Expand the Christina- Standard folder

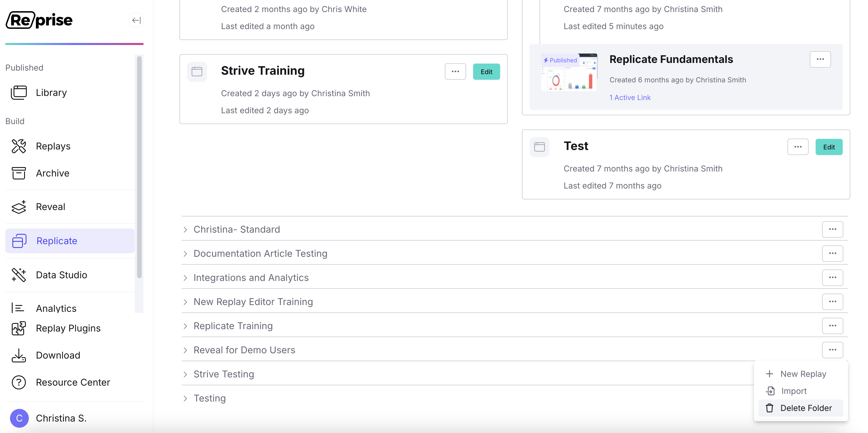[x=185, y=229]
